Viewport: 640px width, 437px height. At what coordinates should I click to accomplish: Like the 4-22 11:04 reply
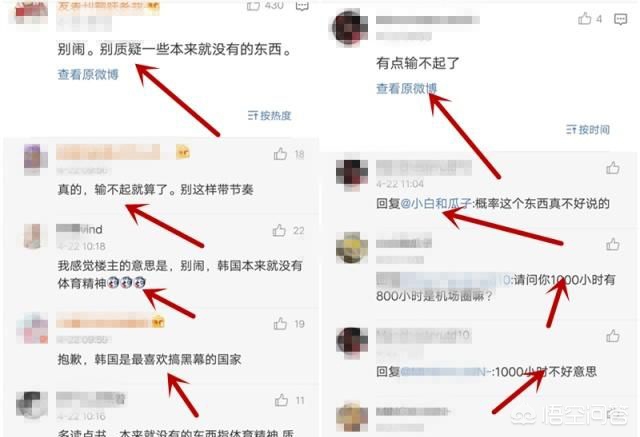[x=613, y=167]
